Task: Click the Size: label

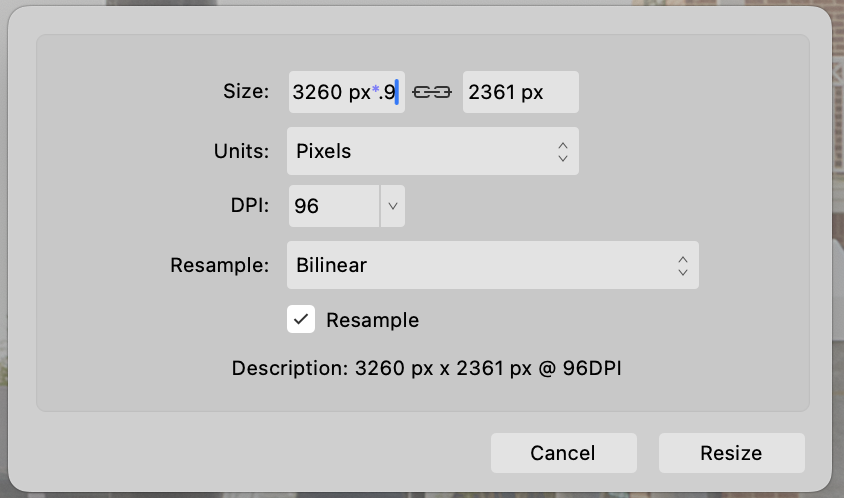Action: 246,92
